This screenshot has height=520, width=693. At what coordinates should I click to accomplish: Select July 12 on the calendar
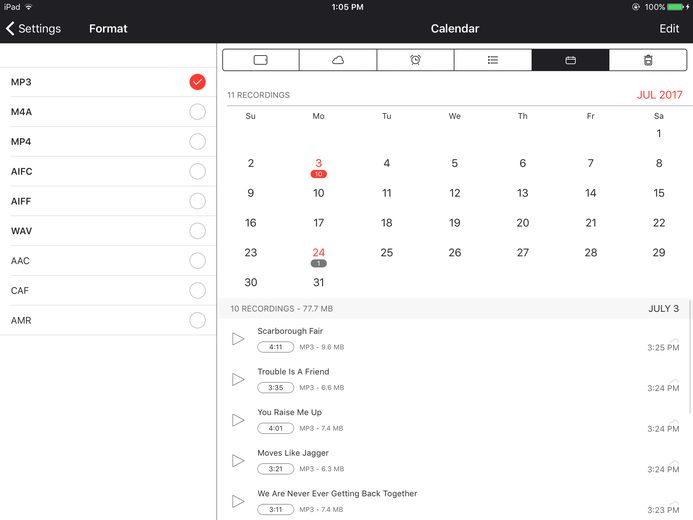(x=454, y=193)
